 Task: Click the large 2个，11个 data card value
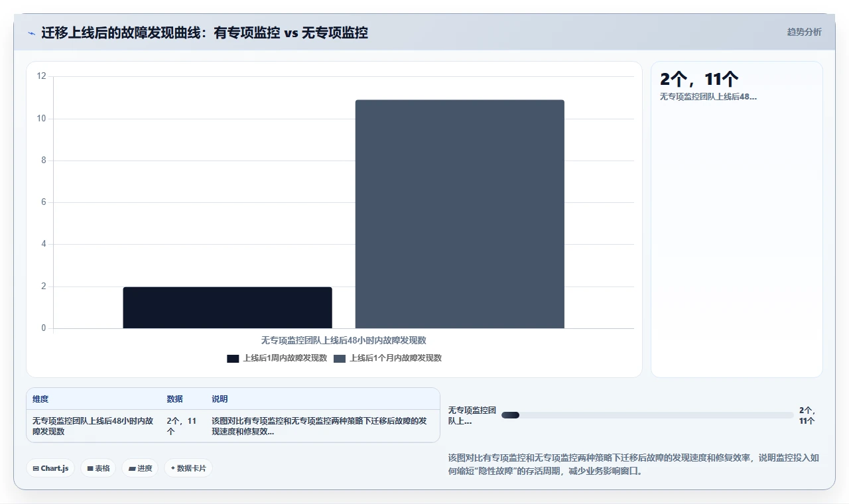699,80
